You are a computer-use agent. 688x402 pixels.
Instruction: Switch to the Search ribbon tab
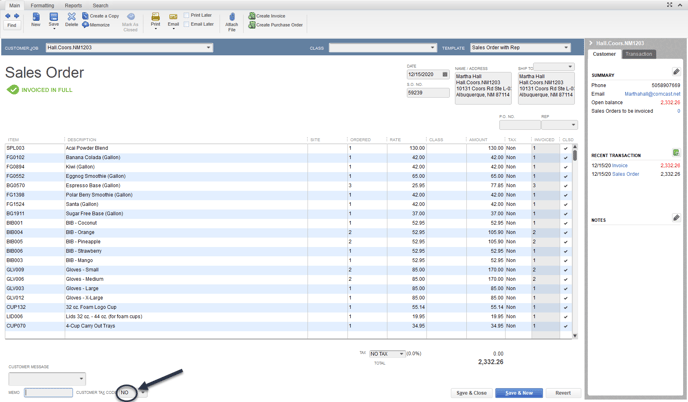coord(100,5)
